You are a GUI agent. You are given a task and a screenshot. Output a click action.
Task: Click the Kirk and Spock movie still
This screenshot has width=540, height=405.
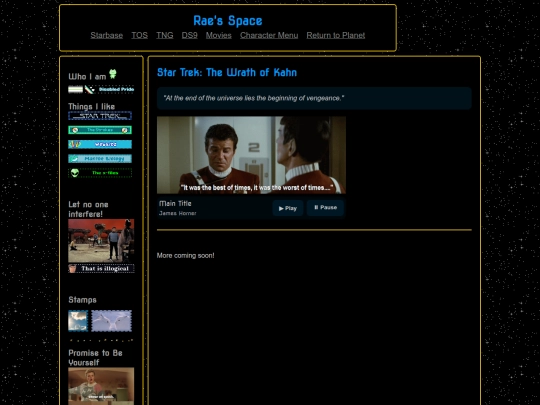point(251,155)
